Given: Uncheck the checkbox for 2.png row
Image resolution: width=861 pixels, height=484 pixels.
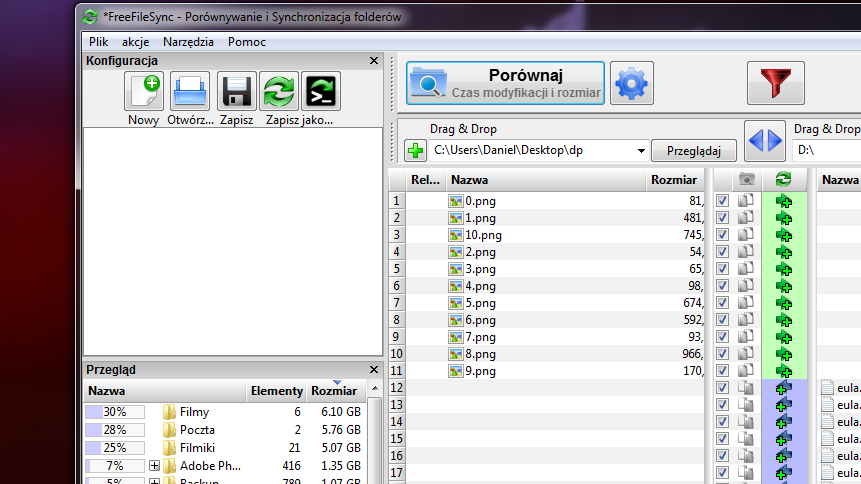Looking at the screenshot, I should [x=722, y=252].
